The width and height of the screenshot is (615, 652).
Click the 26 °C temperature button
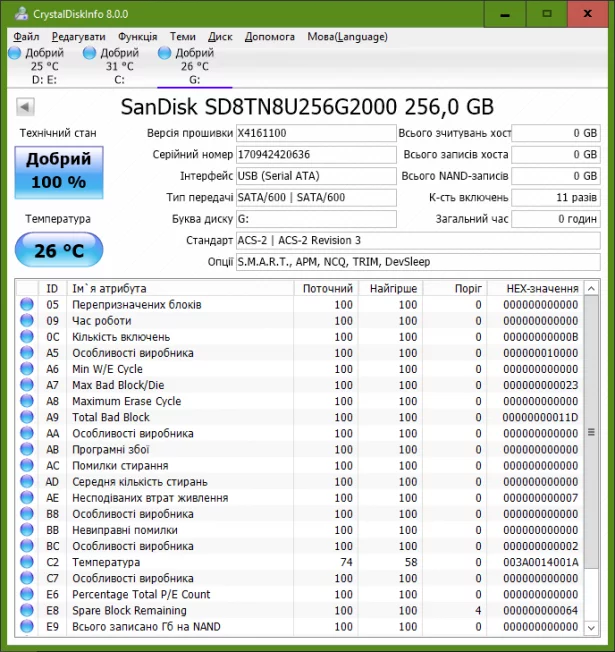[x=58, y=250]
